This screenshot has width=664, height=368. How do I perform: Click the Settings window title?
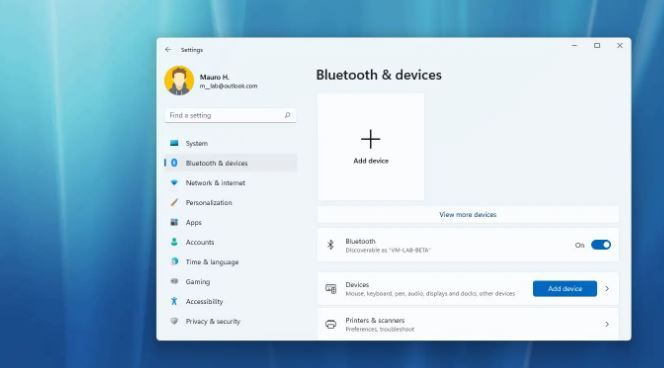coord(192,50)
